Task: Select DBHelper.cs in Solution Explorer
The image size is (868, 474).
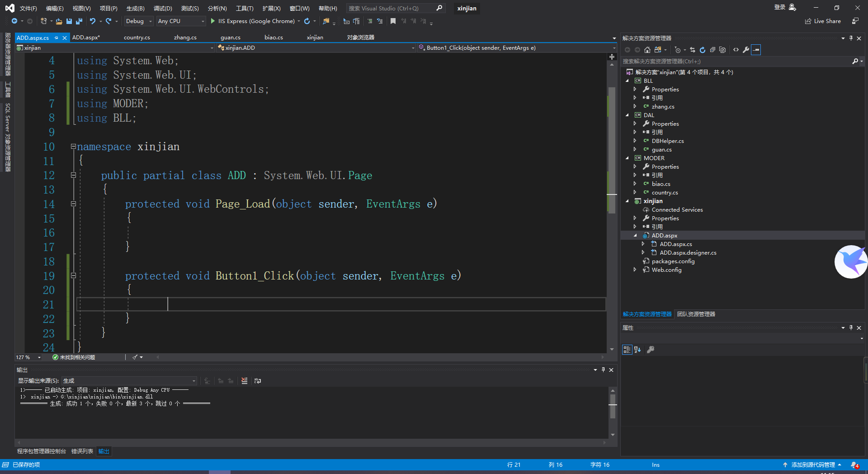Action: pyautogui.click(x=667, y=141)
